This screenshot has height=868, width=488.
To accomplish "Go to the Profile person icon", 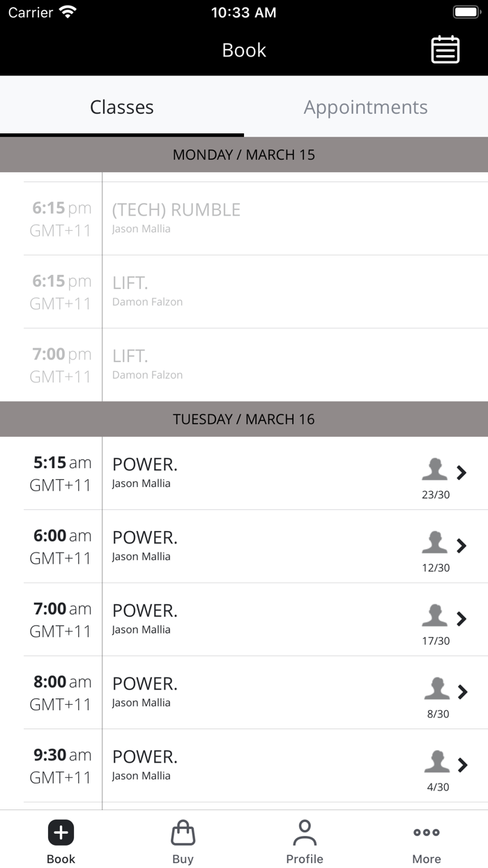I will point(305,832).
